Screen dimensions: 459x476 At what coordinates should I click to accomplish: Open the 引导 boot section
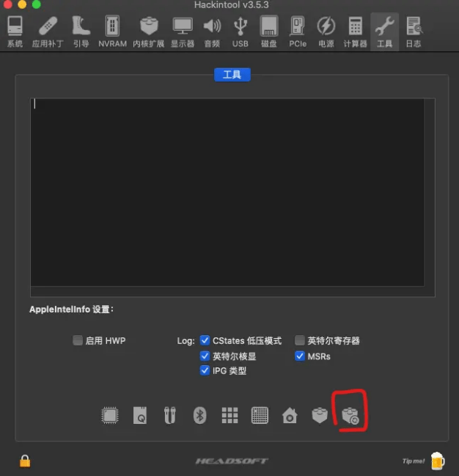point(81,32)
